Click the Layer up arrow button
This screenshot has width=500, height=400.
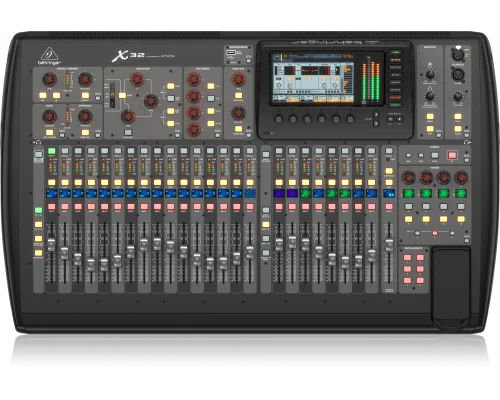pos(376,115)
